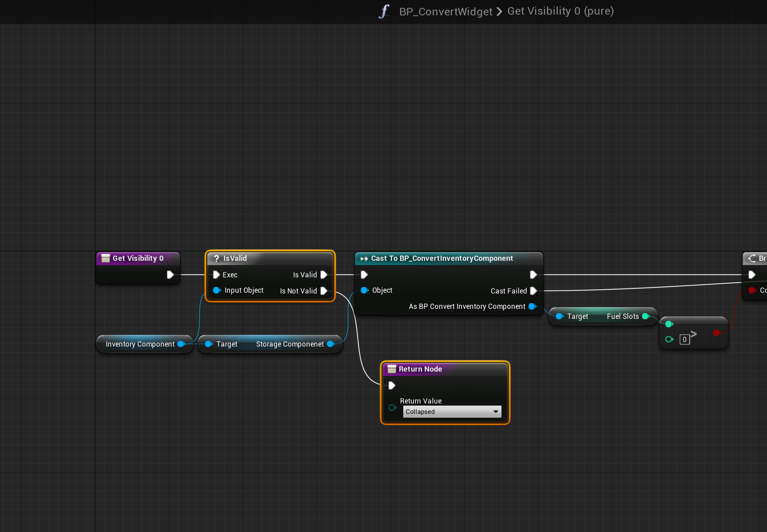Click the Input Object blue pin
The width and height of the screenshot is (767, 532).
point(217,290)
